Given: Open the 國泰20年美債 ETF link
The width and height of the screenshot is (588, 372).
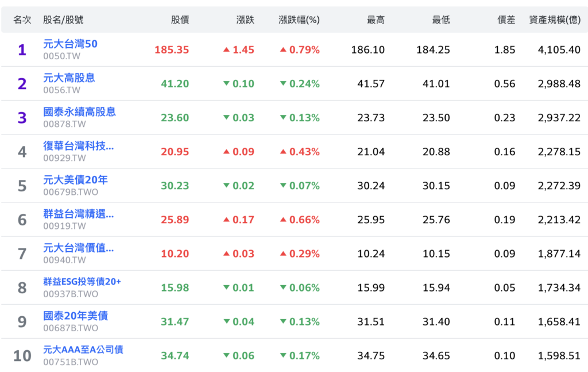Looking at the screenshot, I should point(75,316).
